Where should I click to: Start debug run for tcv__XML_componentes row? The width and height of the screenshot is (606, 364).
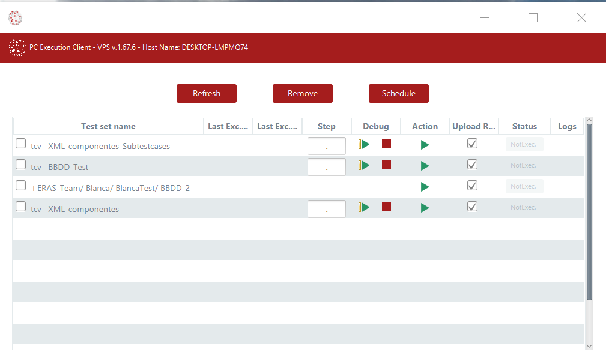coord(365,207)
